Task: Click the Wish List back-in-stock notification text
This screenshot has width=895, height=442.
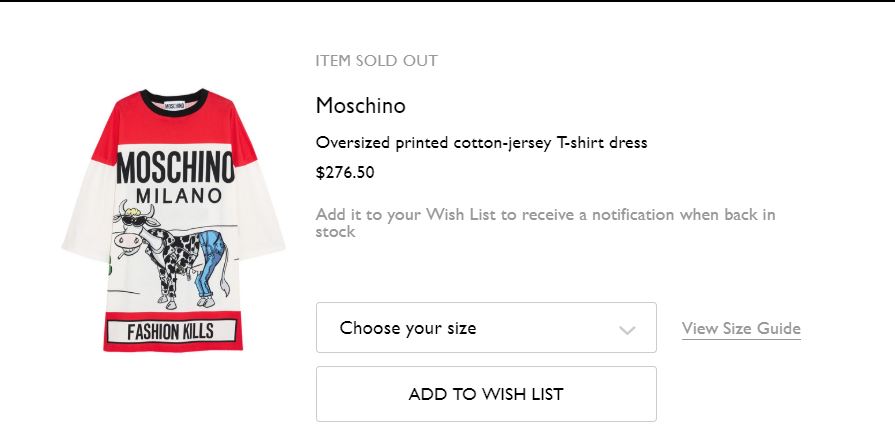Action: point(545,223)
